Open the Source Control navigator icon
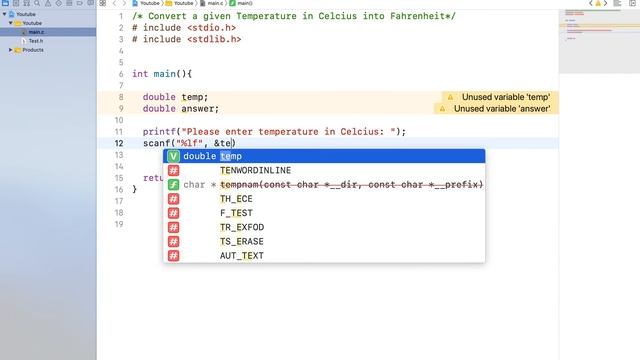 click(16, 3)
